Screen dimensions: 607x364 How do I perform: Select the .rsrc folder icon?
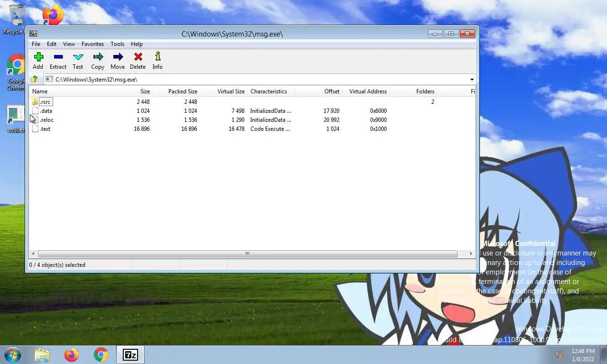tap(35, 101)
